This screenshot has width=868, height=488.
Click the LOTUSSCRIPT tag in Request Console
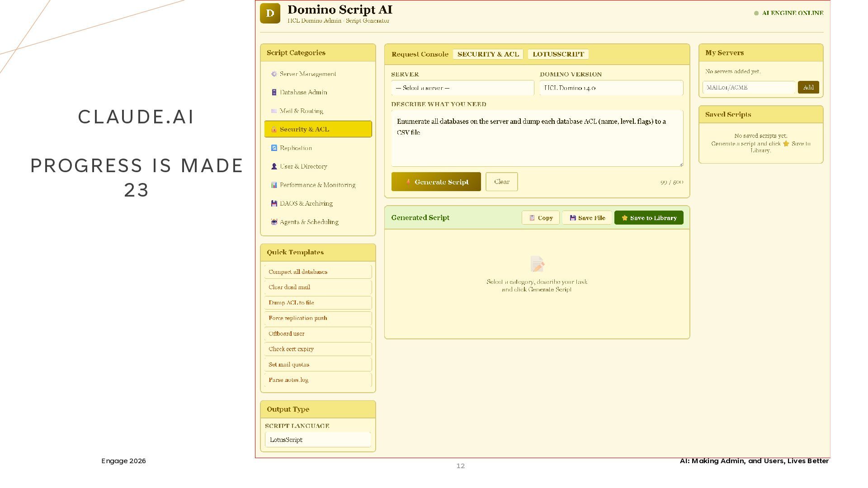(558, 54)
